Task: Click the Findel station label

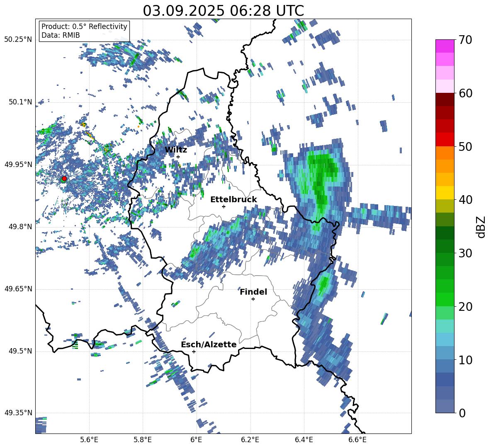Action: pos(253,292)
